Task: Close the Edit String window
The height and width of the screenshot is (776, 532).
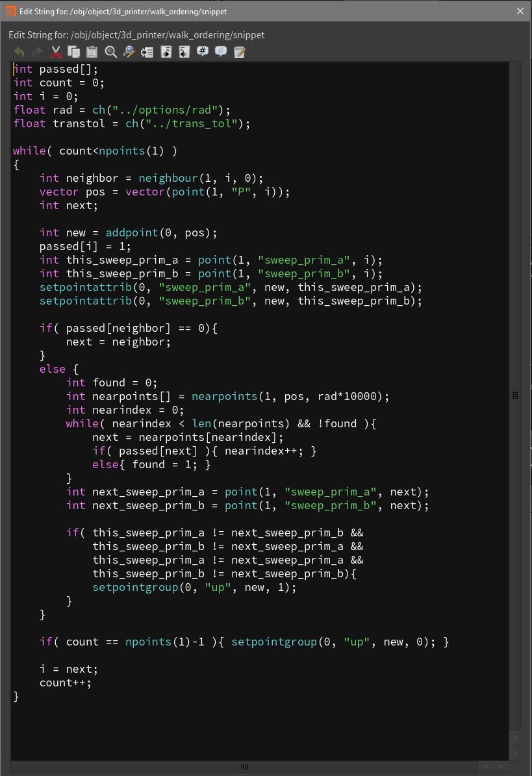Action: pos(520,11)
